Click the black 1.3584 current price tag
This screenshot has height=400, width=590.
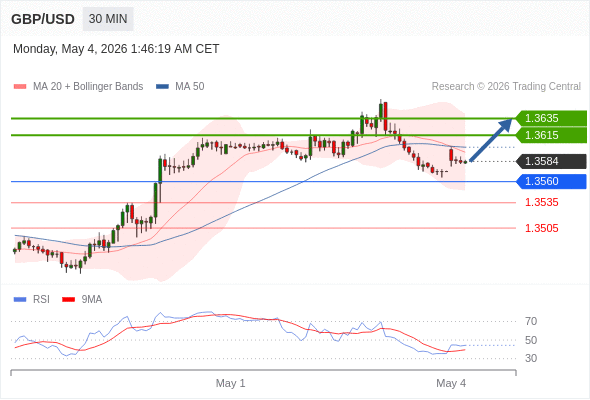[551, 161]
